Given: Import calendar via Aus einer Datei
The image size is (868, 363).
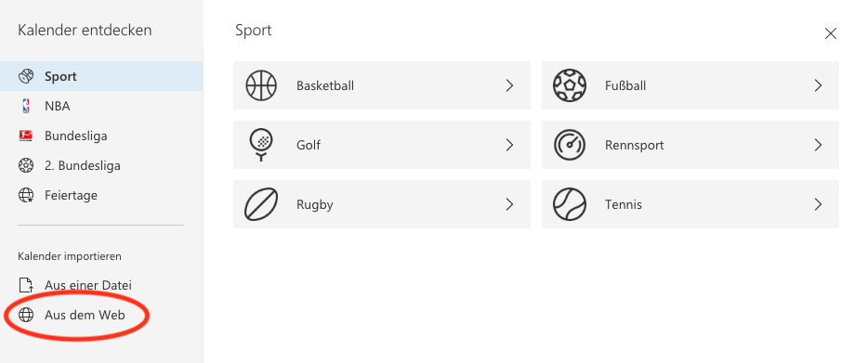Looking at the screenshot, I should pyautogui.click(x=101, y=286).
